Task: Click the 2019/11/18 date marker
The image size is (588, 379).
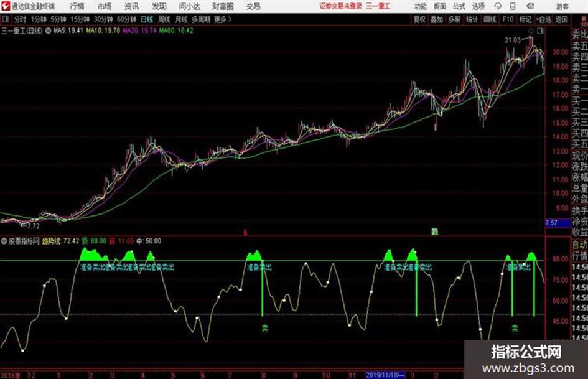Action: [x=385, y=375]
